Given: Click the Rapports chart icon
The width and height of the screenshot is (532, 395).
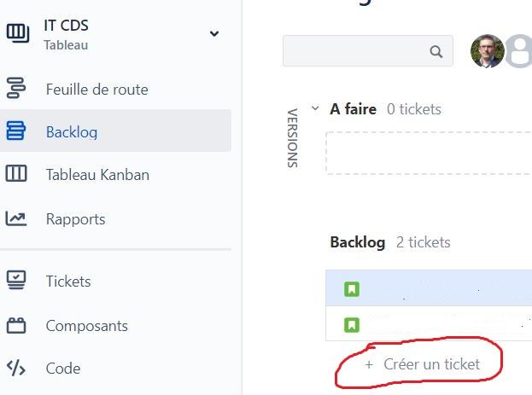Looking at the screenshot, I should (x=15, y=218).
